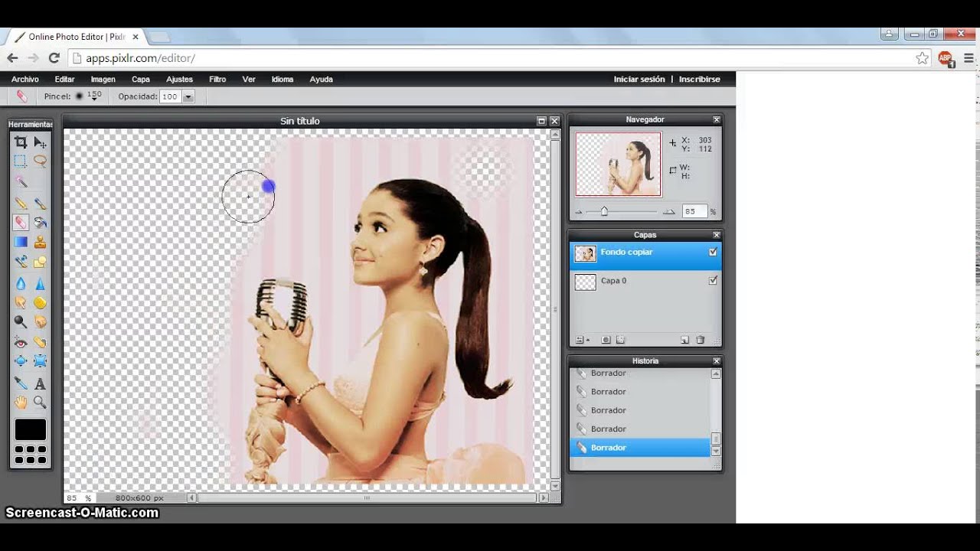Click the Navegador zoom-out small mountain icon

click(x=579, y=212)
